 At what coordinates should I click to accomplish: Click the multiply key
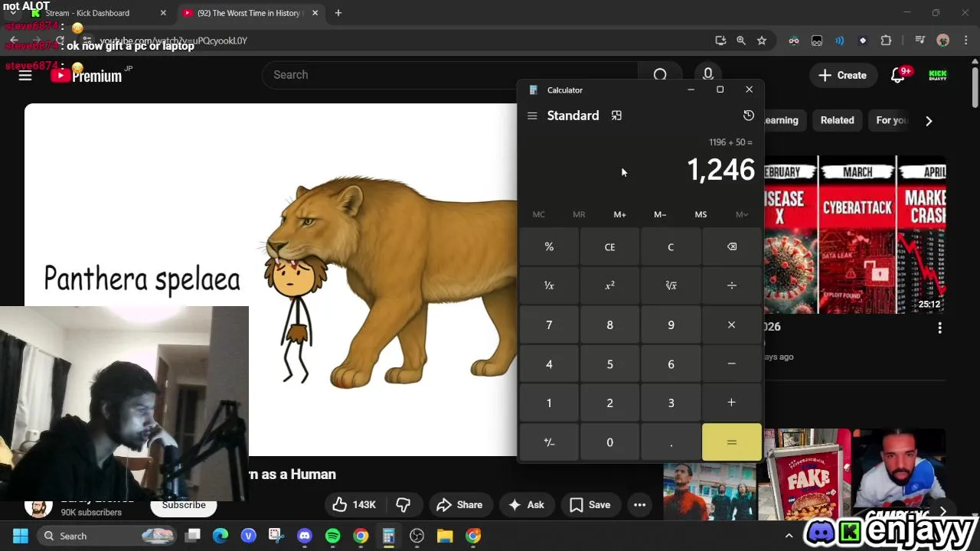(x=732, y=325)
